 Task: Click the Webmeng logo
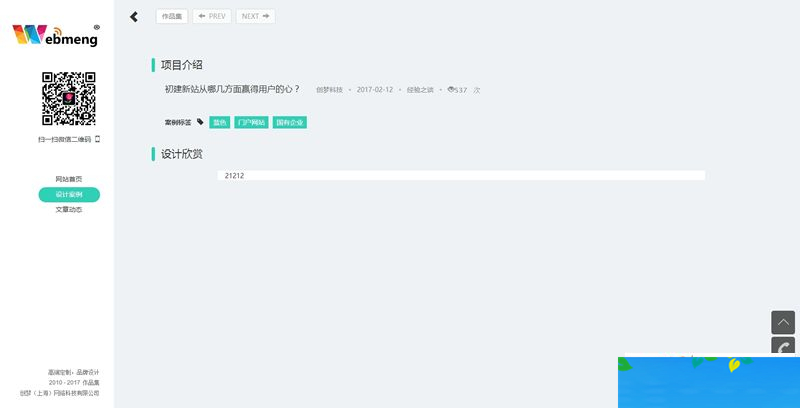(56, 36)
